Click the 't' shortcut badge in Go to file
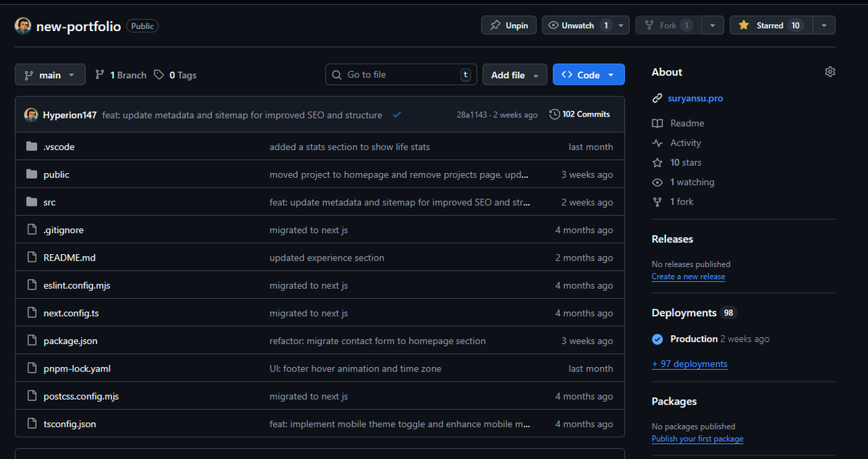 click(465, 75)
